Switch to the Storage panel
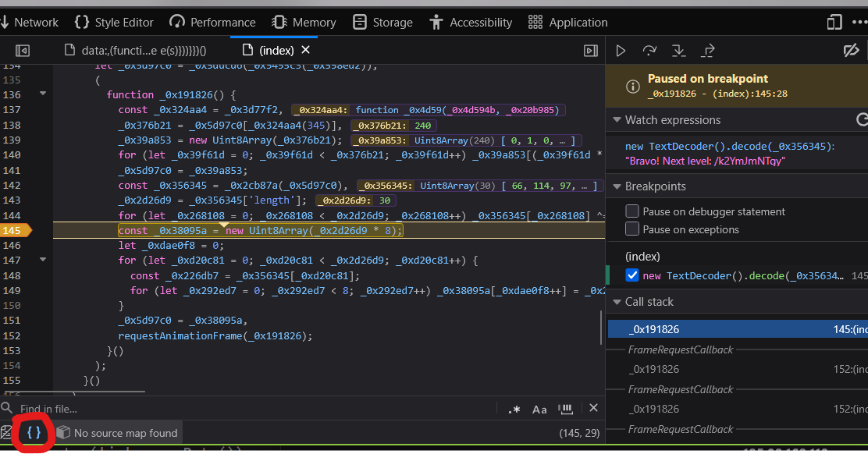This screenshot has height=454, width=868. (x=383, y=22)
